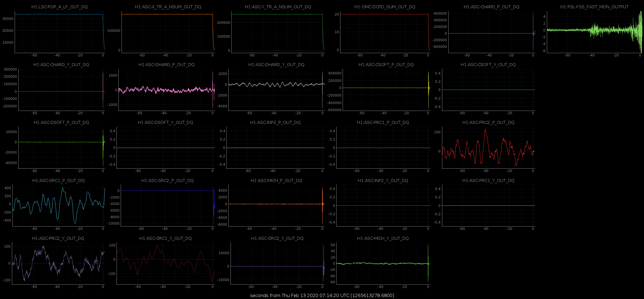Select the H1:ASC-DSOFT_P_OUT_DQ plot
Screen dimensions: 644x299
pos(61,148)
